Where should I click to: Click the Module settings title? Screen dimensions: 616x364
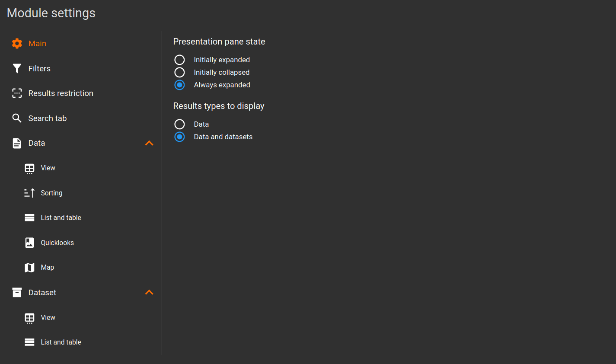[x=51, y=13]
